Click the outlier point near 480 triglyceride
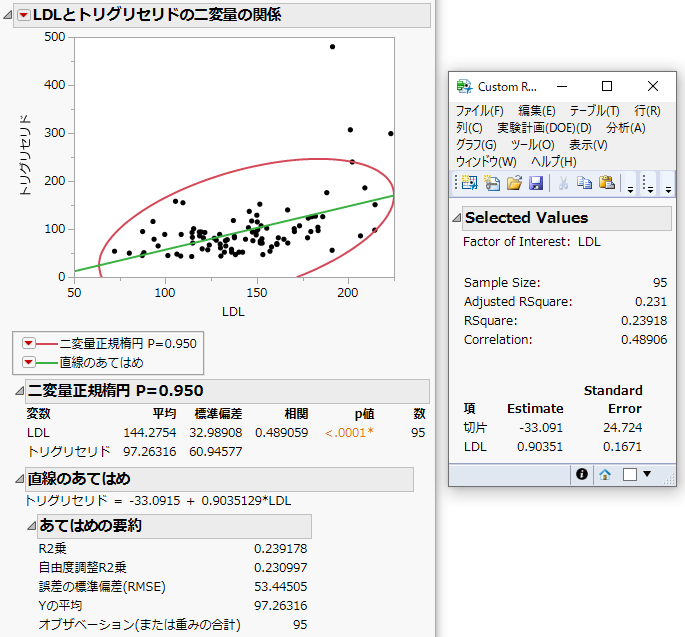The image size is (685, 637). pos(332,47)
